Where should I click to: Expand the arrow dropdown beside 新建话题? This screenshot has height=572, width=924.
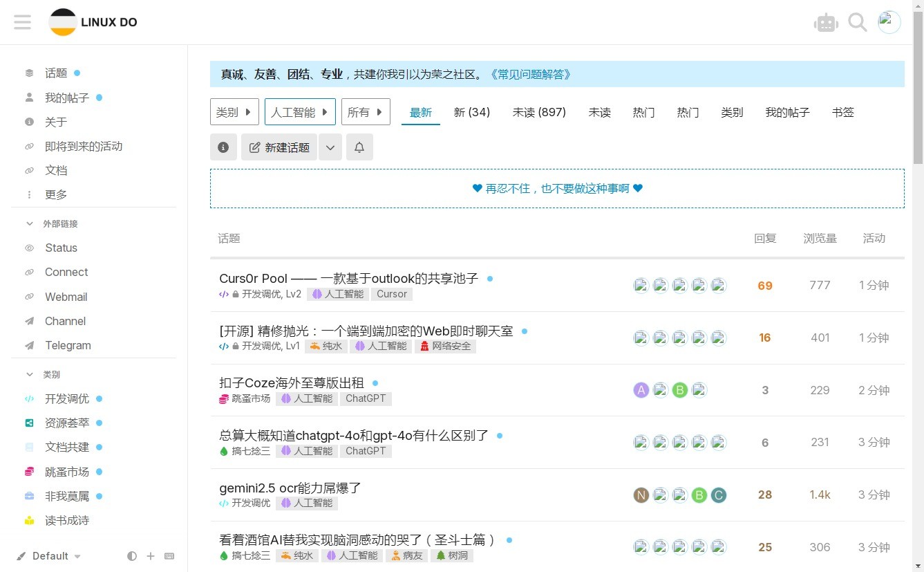tap(330, 147)
